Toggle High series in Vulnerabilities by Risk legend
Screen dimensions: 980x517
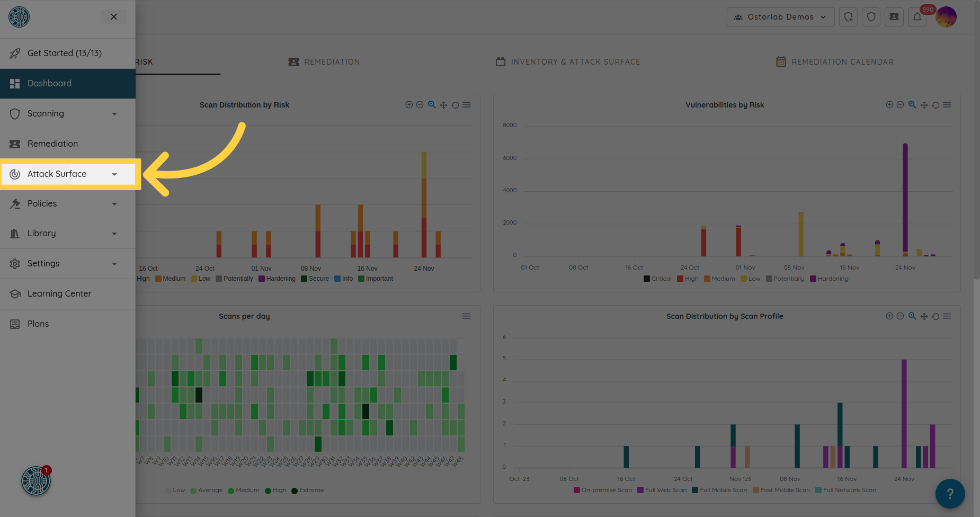(688, 279)
